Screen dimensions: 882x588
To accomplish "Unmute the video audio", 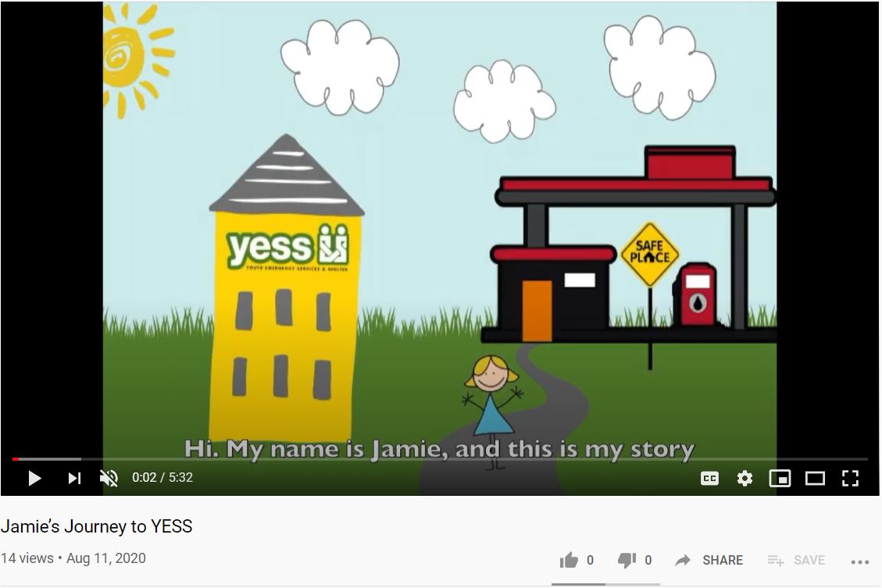I will pyautogui.click(x=109, y=479).
